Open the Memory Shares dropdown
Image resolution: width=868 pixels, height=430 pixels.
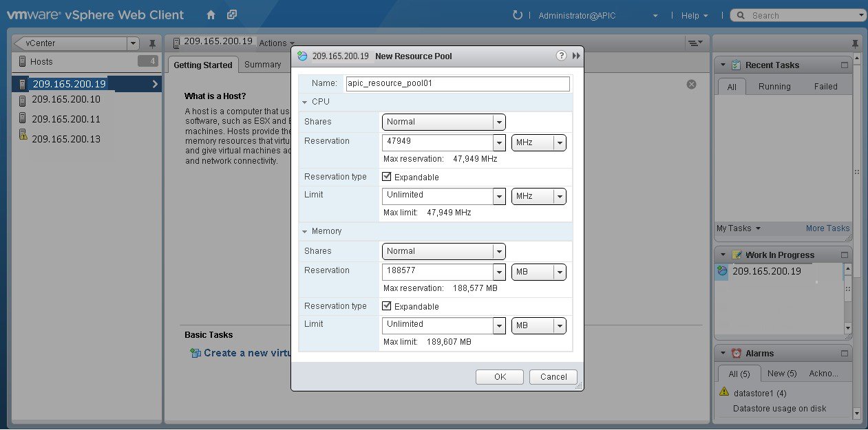point(444,251)
